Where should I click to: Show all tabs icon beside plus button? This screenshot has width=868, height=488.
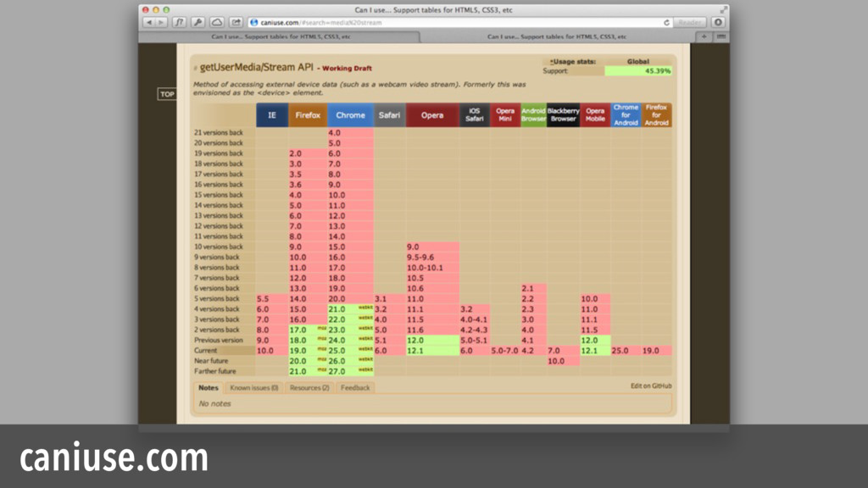(721, 36)
